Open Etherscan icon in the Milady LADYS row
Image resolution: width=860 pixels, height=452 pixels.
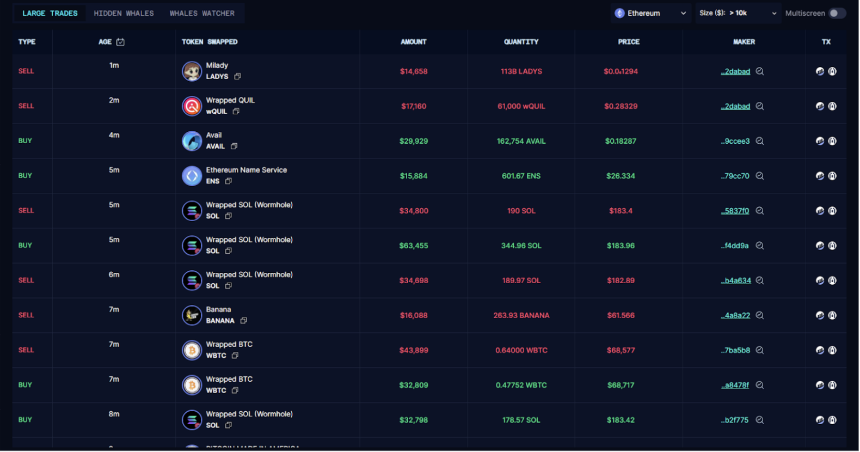pos(820,71)
